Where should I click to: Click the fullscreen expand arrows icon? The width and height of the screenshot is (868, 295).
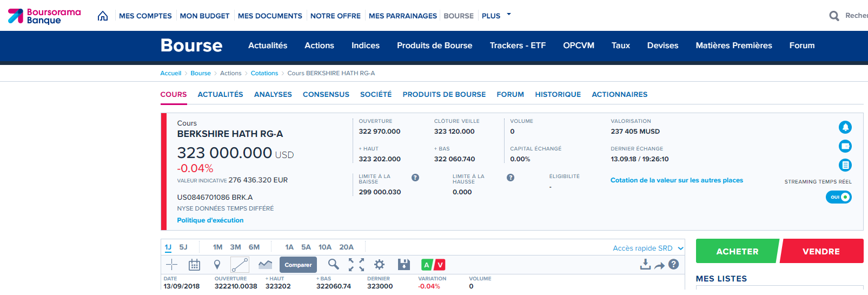(x=356, y=265)
